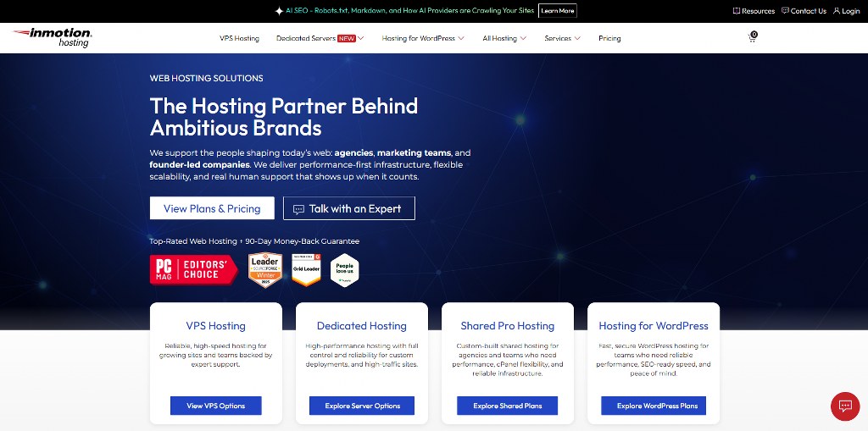The width and height of the screenshot is (868, 431).
Task: Click the WEB HOSTING SOLUTIONS heading text
Action: click(x=207, y=79)
